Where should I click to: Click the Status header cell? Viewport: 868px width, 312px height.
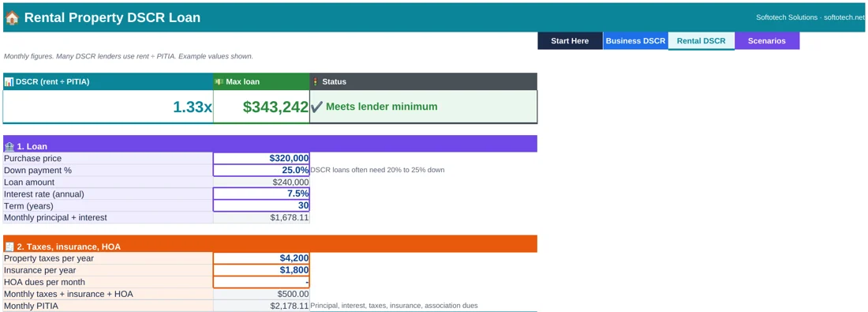(x=424, y=81)
